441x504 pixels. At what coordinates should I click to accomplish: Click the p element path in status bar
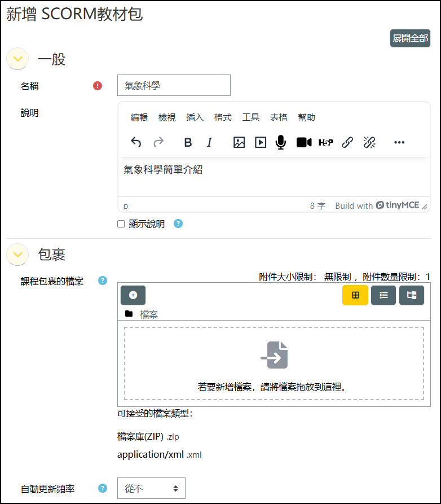click(126, 206)
